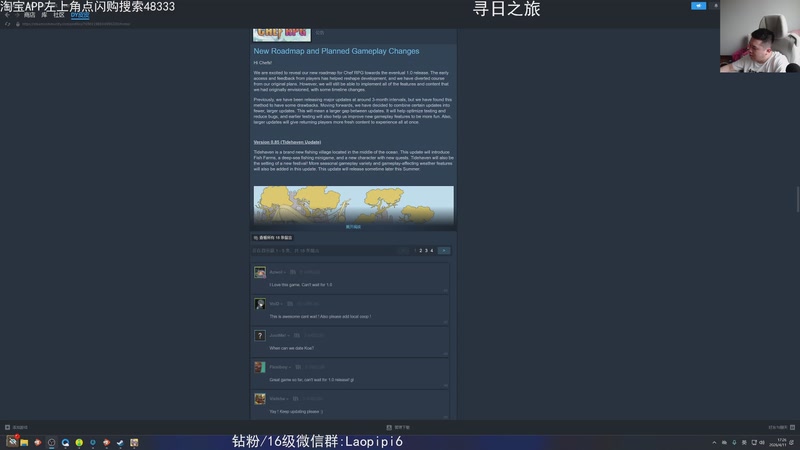Open the OBS Studio taskbar icon
Viewport: 800px width, 450px height.
pyautogui.click(x=52, y=442)
